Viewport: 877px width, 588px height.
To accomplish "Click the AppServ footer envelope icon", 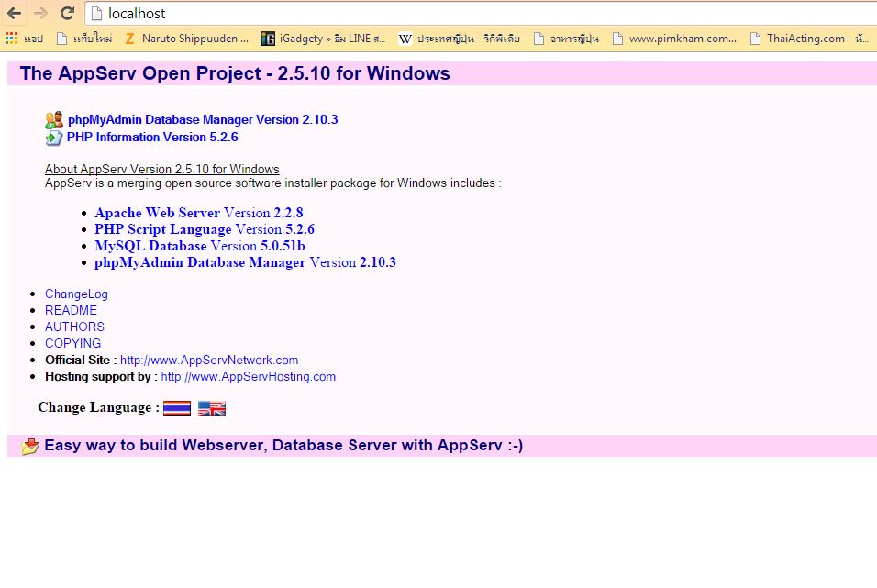I will pyautogui.click(x=30, y=446).
